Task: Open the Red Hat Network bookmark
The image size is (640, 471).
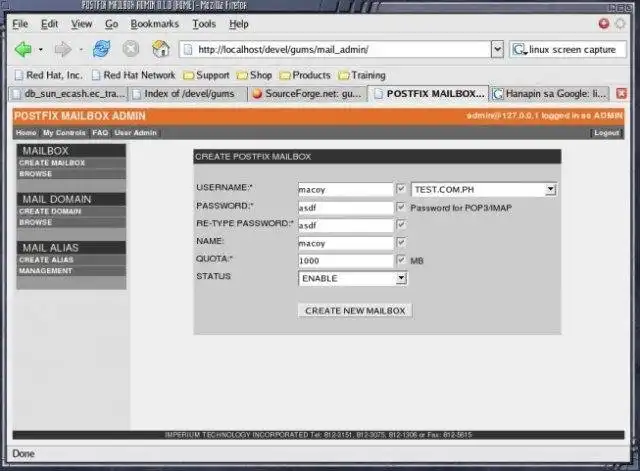Action: pyautogui.click(x=133, y=75)
